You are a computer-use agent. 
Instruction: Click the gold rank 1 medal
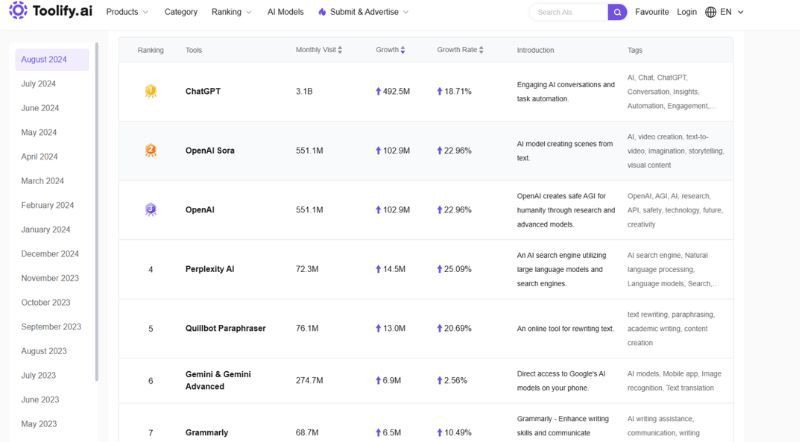point(151,91)
